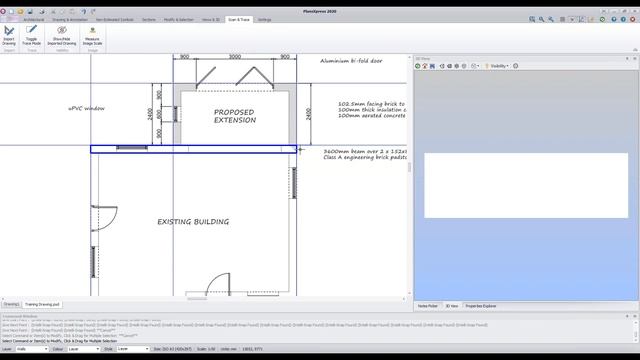Select the Measure Image Scale tool
Screen dimensions: 640x360
(x=92, y=36)
